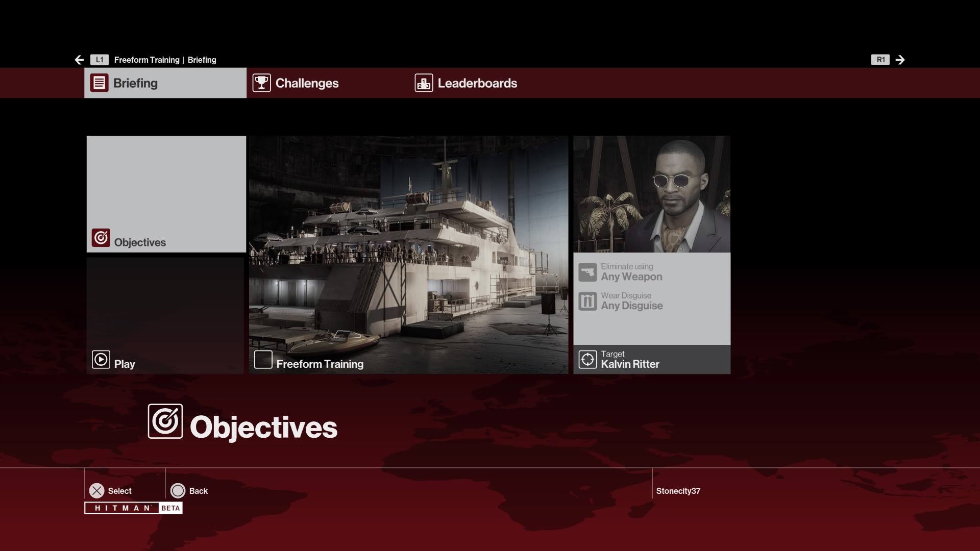
Task: Click the R1 shoulder button indicator
Action: (x=880, y=60)
